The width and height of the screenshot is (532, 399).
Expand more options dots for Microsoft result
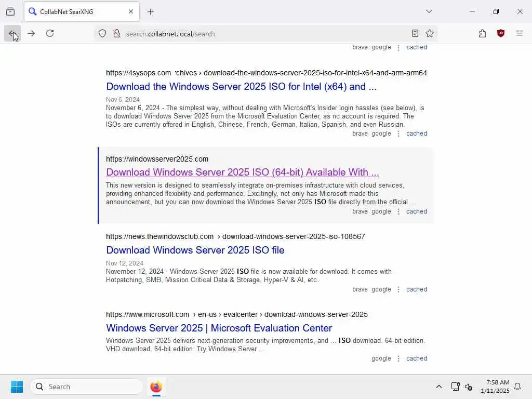tap(398, 358)
